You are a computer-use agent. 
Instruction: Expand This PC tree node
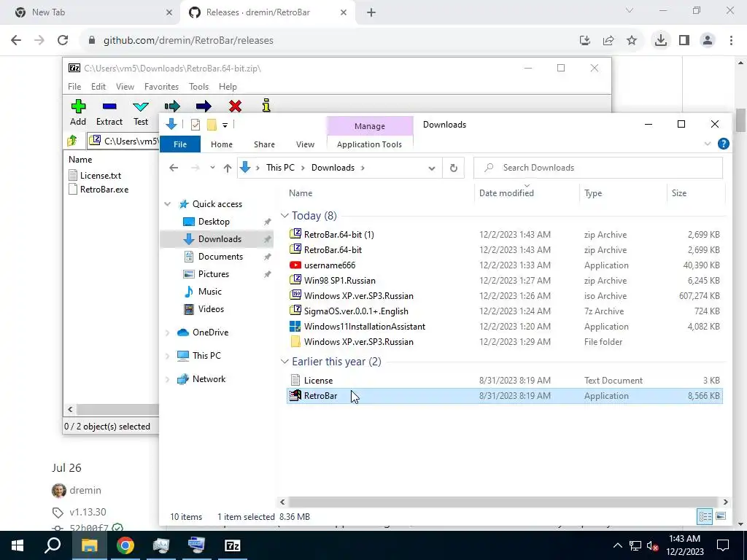[168, 356]
